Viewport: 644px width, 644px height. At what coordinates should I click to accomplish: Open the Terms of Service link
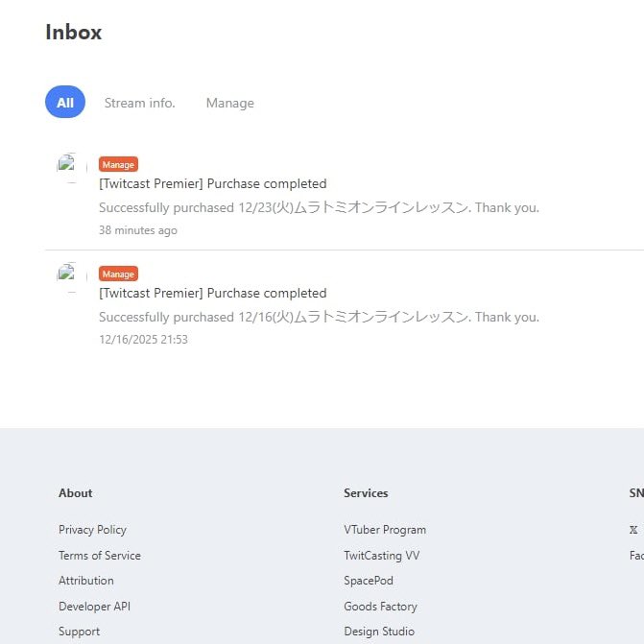(100, 556)
